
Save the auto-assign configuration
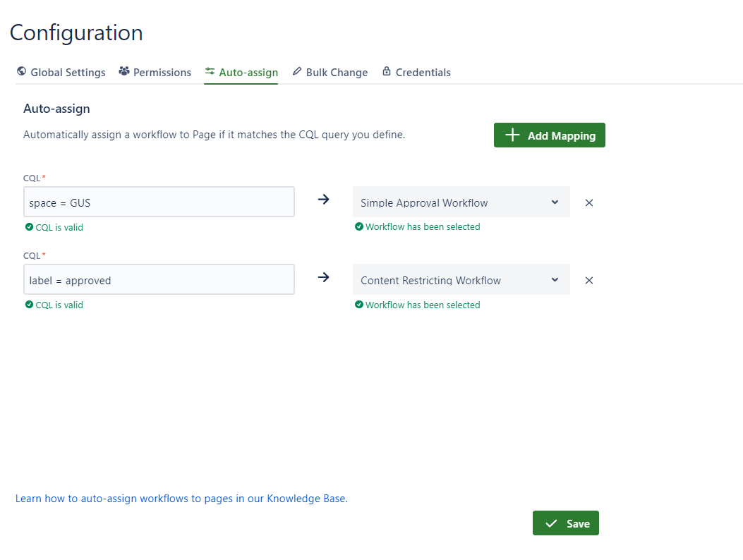point(565,523)
